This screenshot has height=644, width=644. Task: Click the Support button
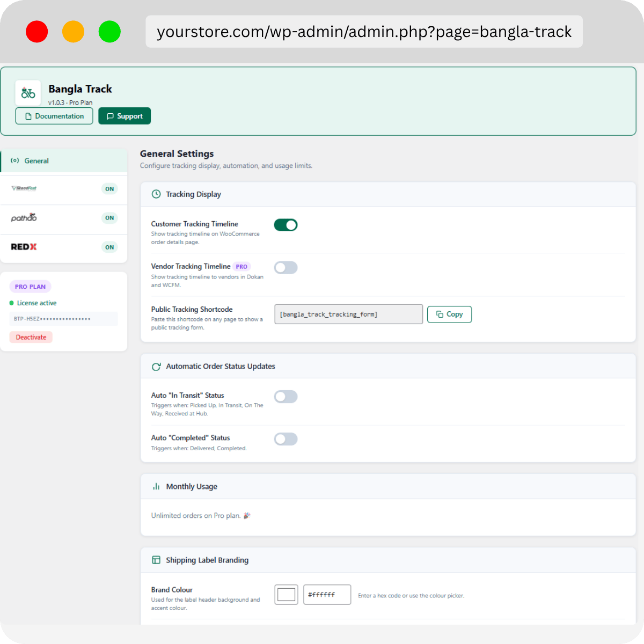[125, 116]
